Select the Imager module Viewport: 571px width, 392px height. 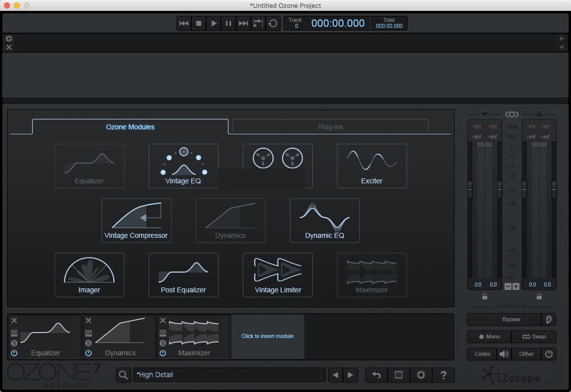click(x=89, y=274)
